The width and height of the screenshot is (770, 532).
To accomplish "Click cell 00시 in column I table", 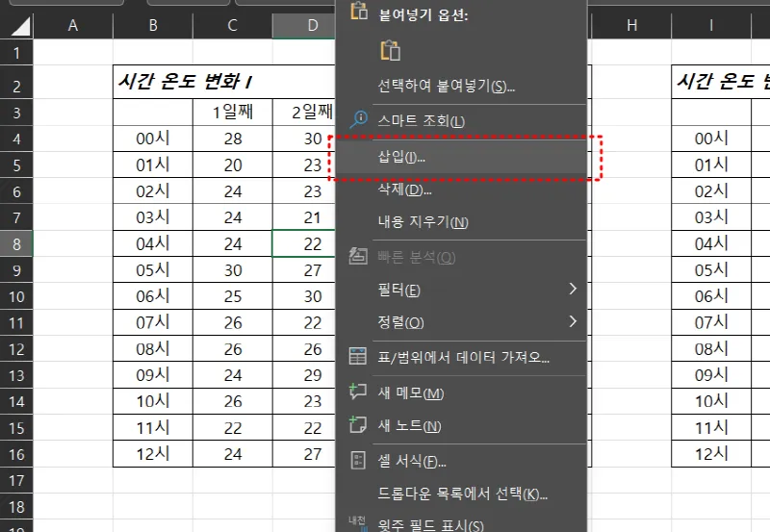I will [711, 139].
